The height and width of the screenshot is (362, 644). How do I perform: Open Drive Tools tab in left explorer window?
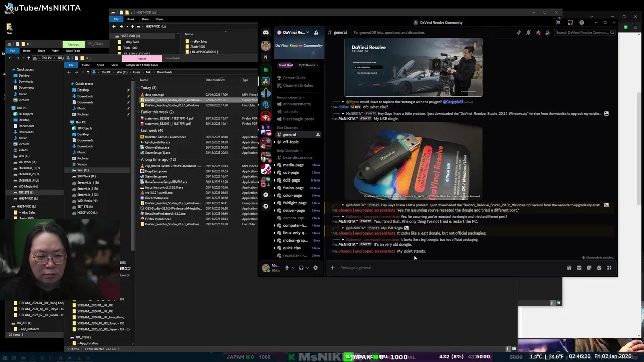[73, 51]
